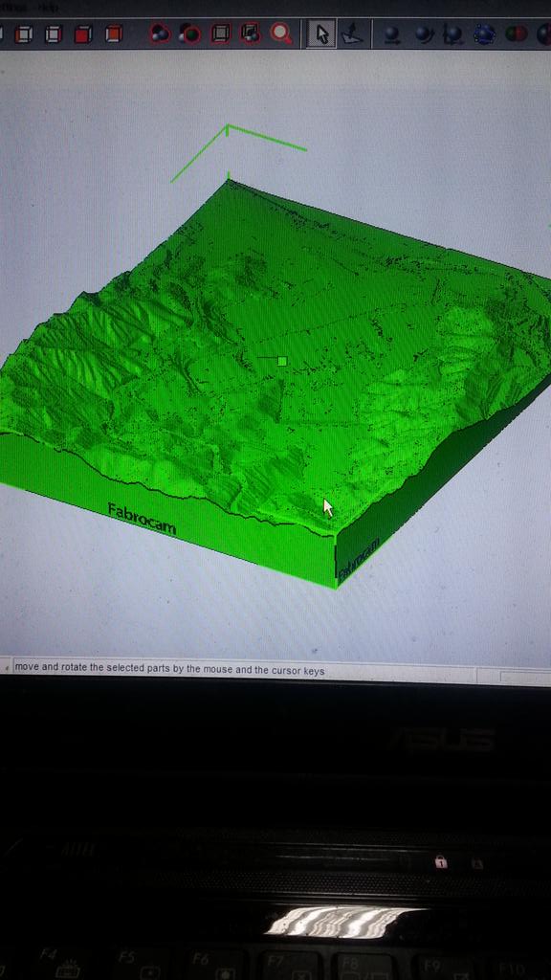The height and width of the screenshot is (980, 551).
Task: Zoom to selected part (dark sphere zoom icon)
Action: (189, 33)
